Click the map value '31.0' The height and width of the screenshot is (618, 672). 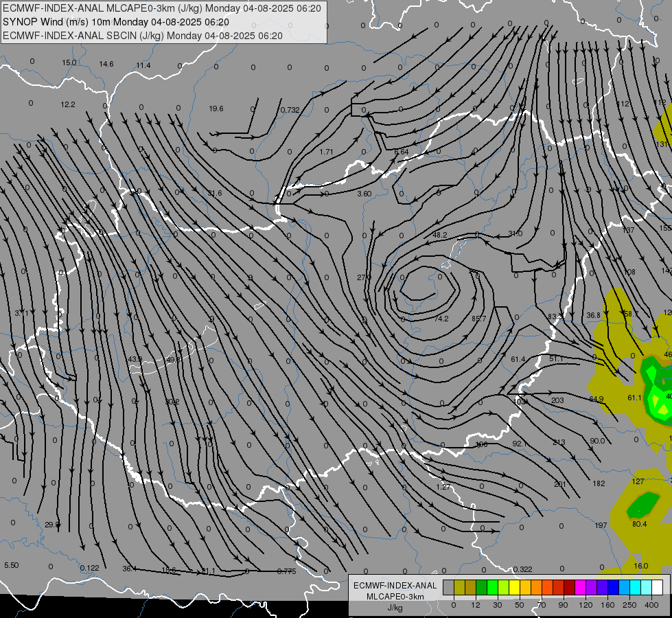click(x=515, y=233)
